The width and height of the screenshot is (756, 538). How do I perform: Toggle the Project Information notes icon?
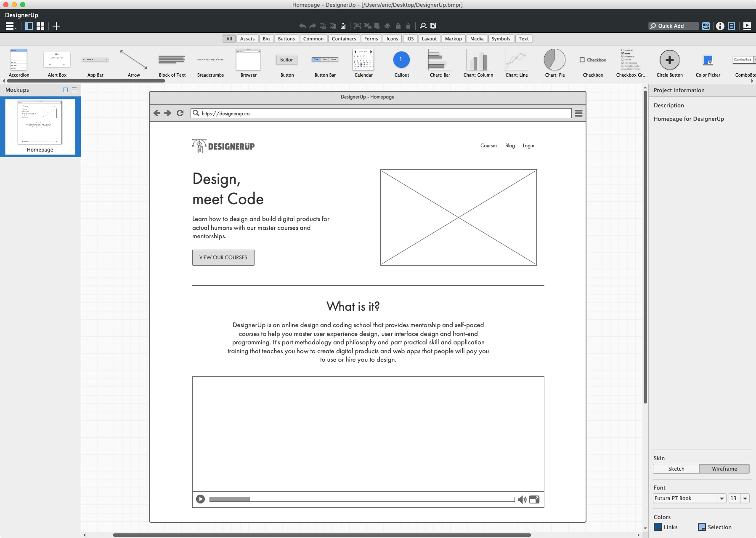[x=732, y=26]
